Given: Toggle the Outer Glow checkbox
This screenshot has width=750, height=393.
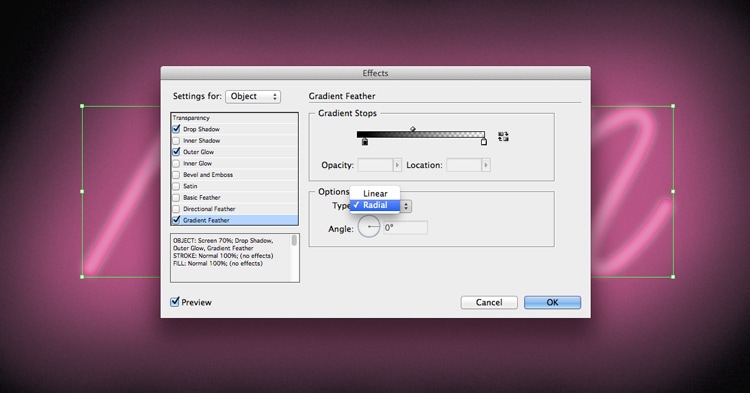Looking at the screenshot, I should pos(176,152).
